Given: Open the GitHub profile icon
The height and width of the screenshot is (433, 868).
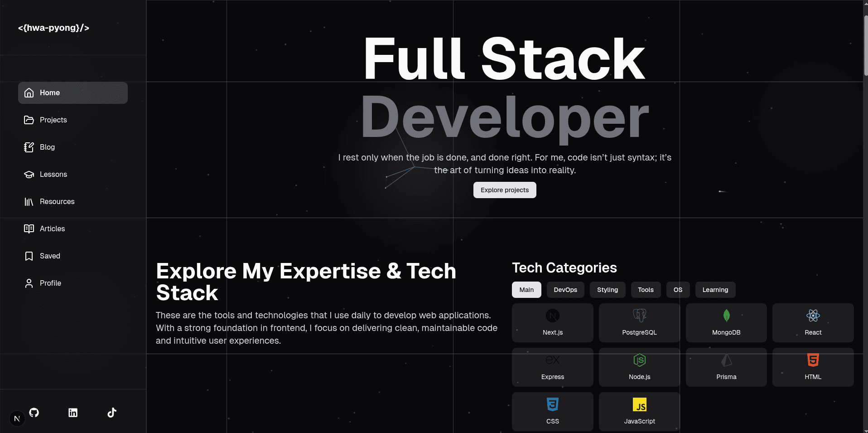Looking at the screenshot, I should pos(34,413).
